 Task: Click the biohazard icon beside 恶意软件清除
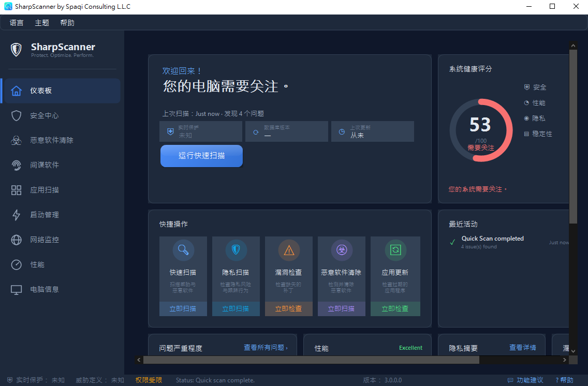[16, 140]
